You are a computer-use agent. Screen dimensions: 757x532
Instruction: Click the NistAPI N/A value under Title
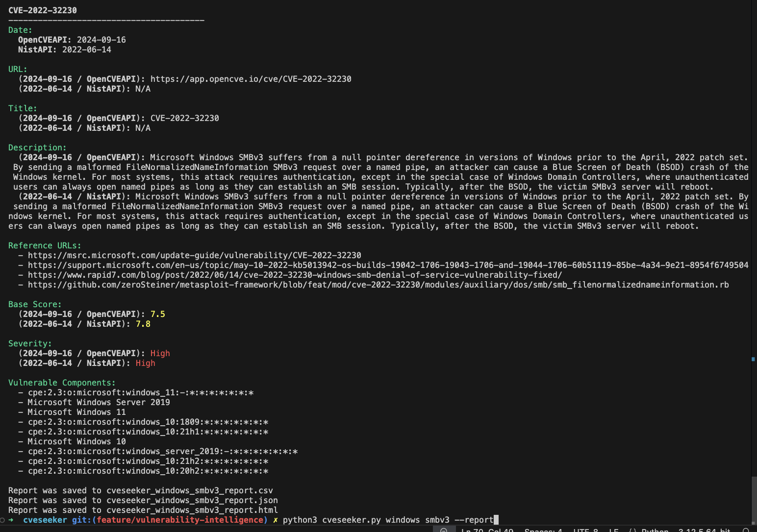point(143,128)
